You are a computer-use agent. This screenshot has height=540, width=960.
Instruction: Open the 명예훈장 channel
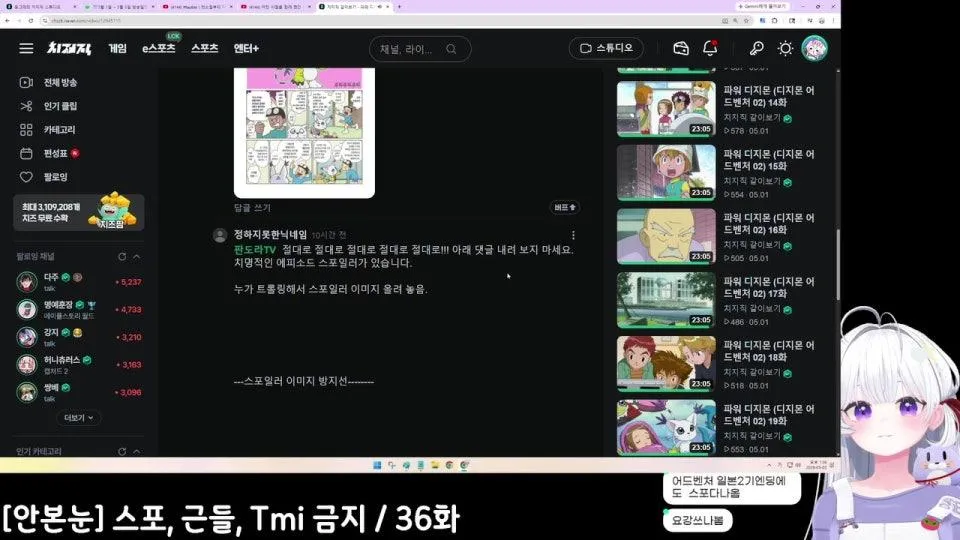[78, 310]
